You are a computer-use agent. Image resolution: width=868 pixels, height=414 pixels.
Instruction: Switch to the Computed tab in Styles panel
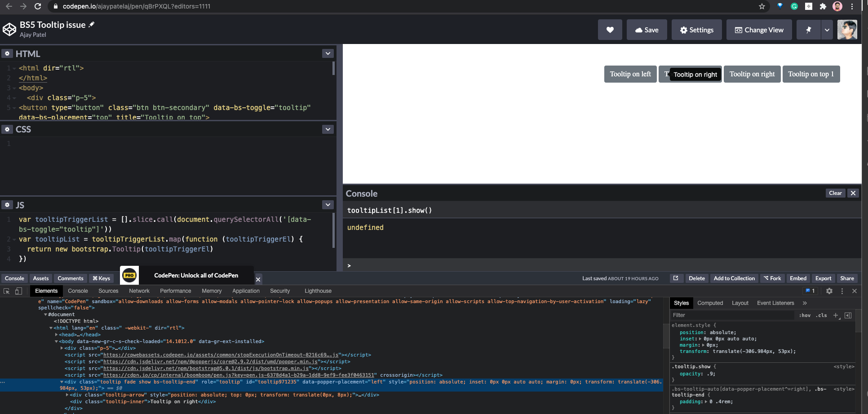point(710,303)
